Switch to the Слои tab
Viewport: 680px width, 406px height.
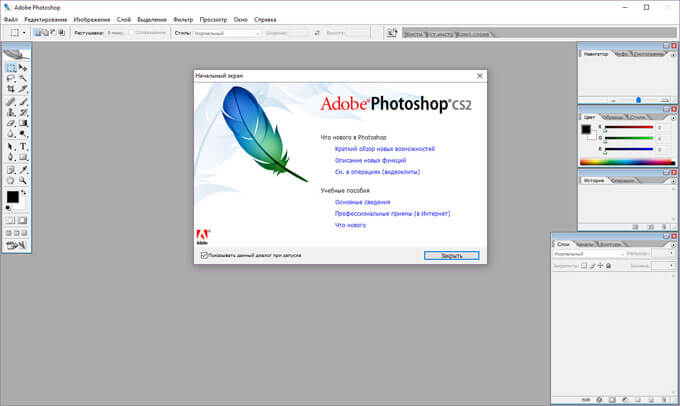[563, 244]
